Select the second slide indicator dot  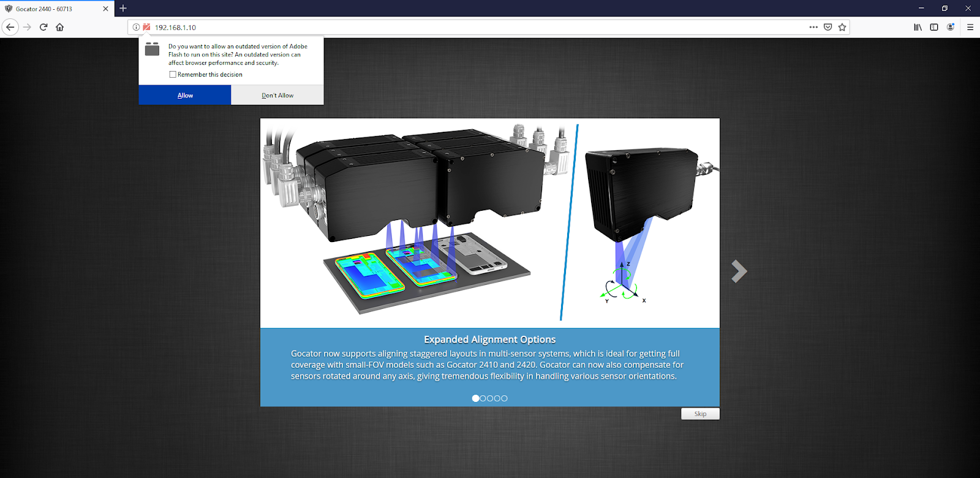(x=483, y=398)
